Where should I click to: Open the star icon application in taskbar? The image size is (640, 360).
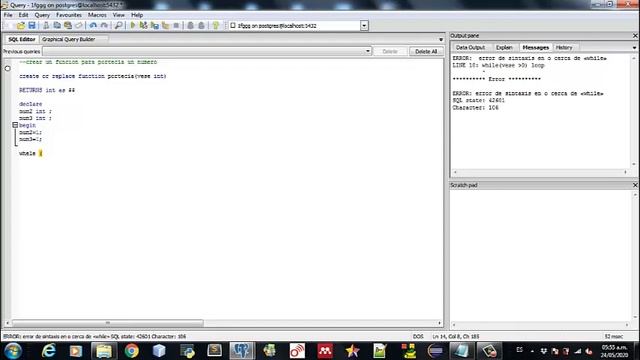tap(352, 351)
